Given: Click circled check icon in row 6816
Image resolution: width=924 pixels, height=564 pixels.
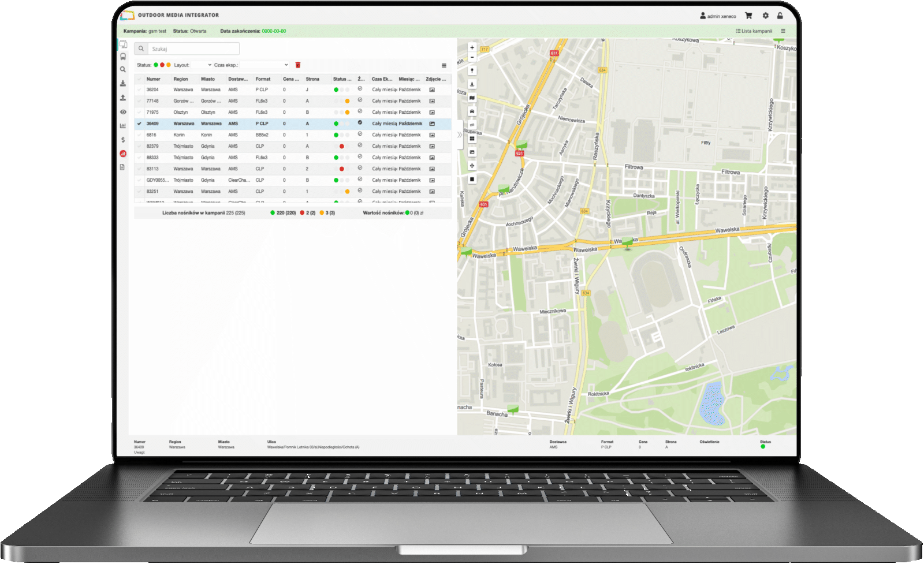Looking at the screenshot, I should [x=360, y=135].
